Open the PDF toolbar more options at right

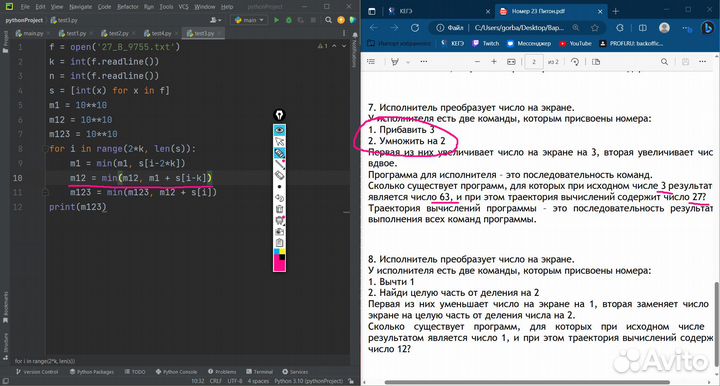click(702, 62)
